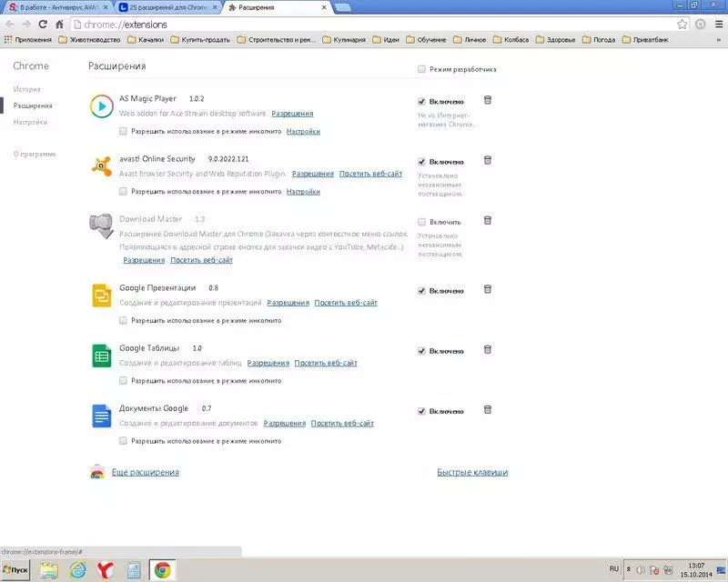Open the Здоровье bookmarks folder
Screen dimensions: 728x582
[555, 40]
